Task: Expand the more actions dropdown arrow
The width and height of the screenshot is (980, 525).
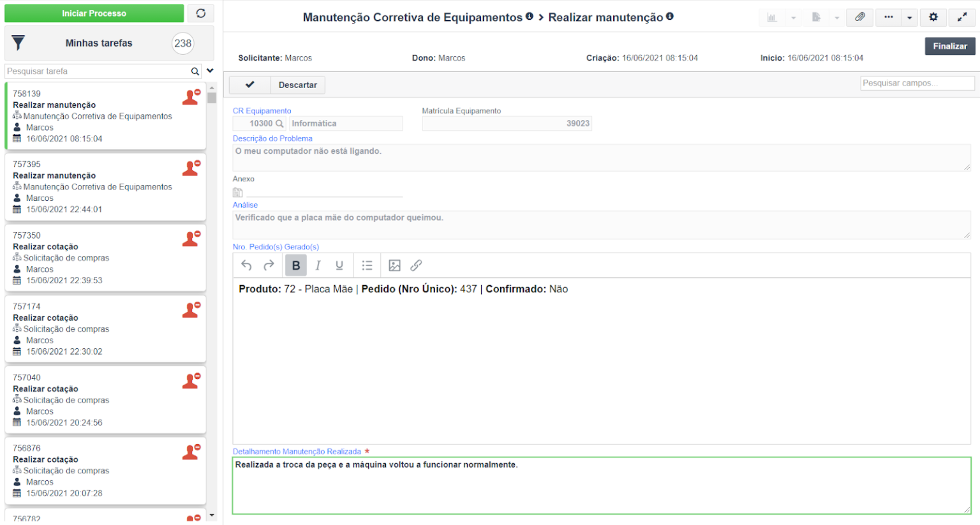Action: coord(909,17)
